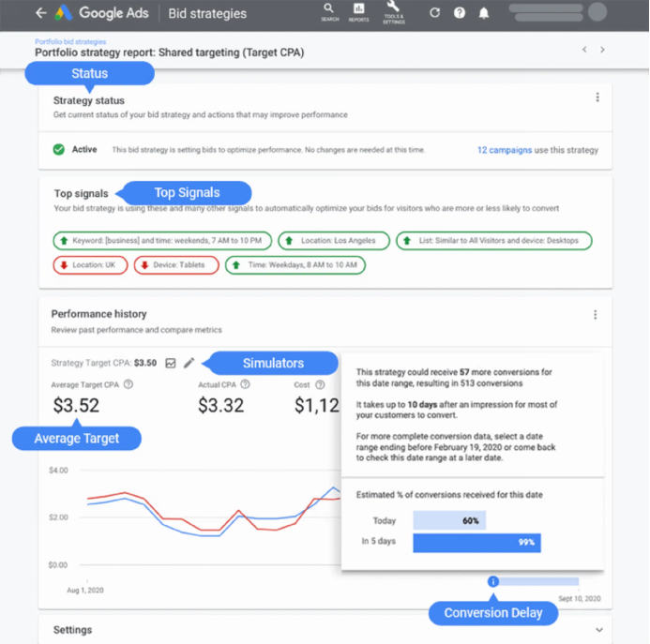
Task: Click the Settings heading text
Action: coord(72,630)
